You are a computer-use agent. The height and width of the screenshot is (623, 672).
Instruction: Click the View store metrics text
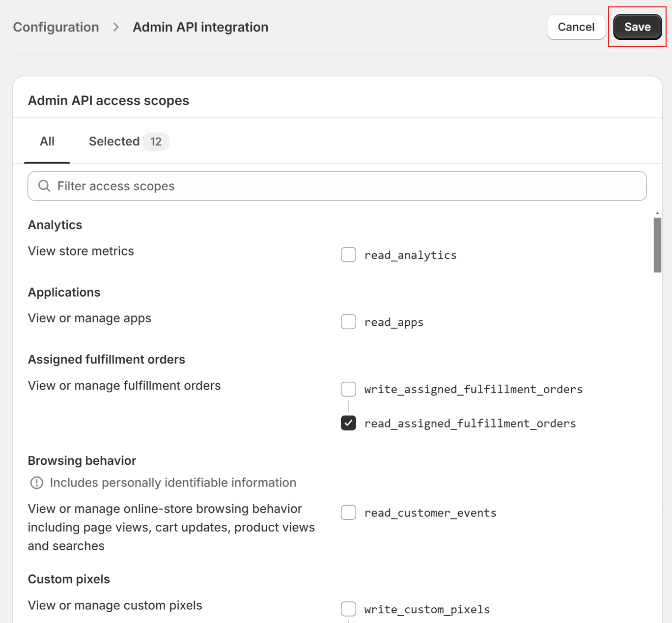[x=81, y=251]
